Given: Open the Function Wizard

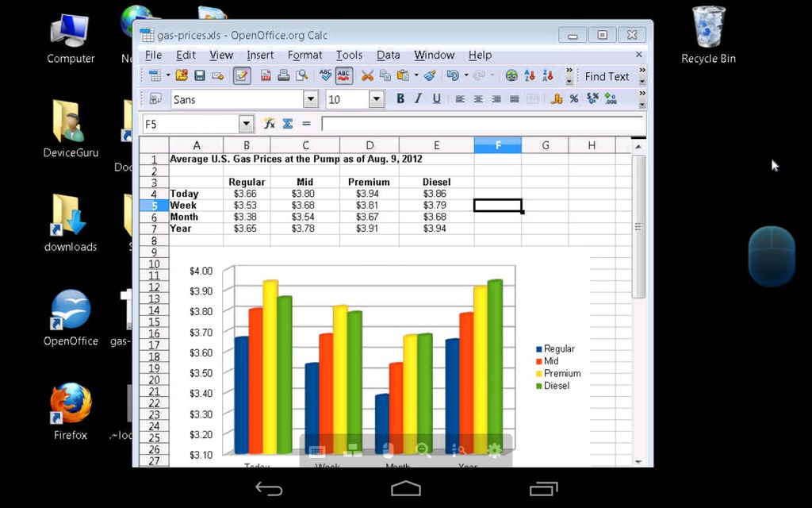Looking at the screenshot, I should coord(270,123).
